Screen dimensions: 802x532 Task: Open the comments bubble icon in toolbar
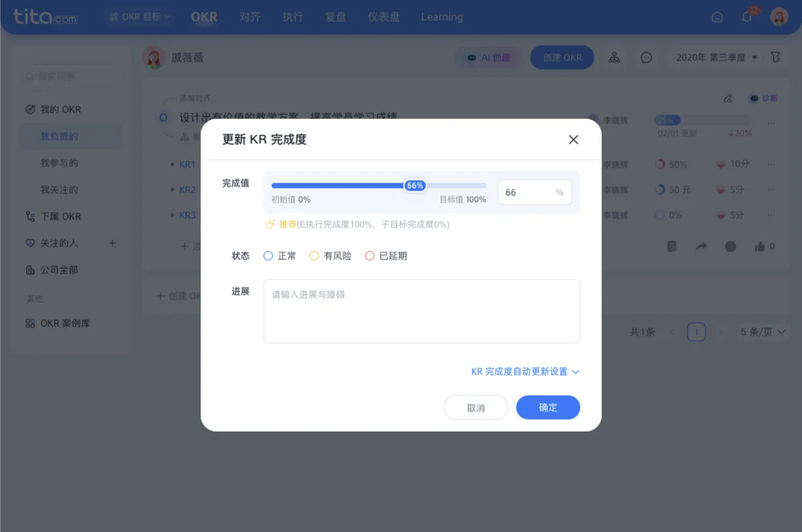pyautogui.click(x=646, y=57)
